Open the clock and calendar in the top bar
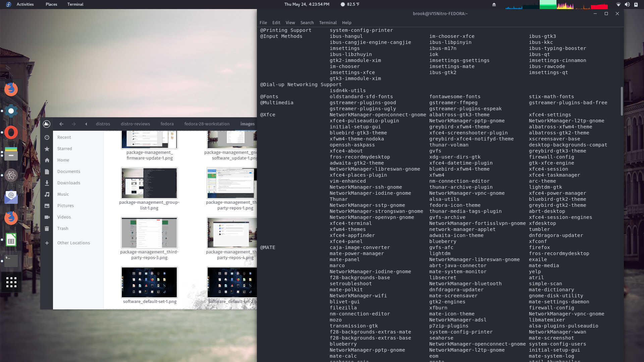644x362 pixels. click(x=307, y=4)
